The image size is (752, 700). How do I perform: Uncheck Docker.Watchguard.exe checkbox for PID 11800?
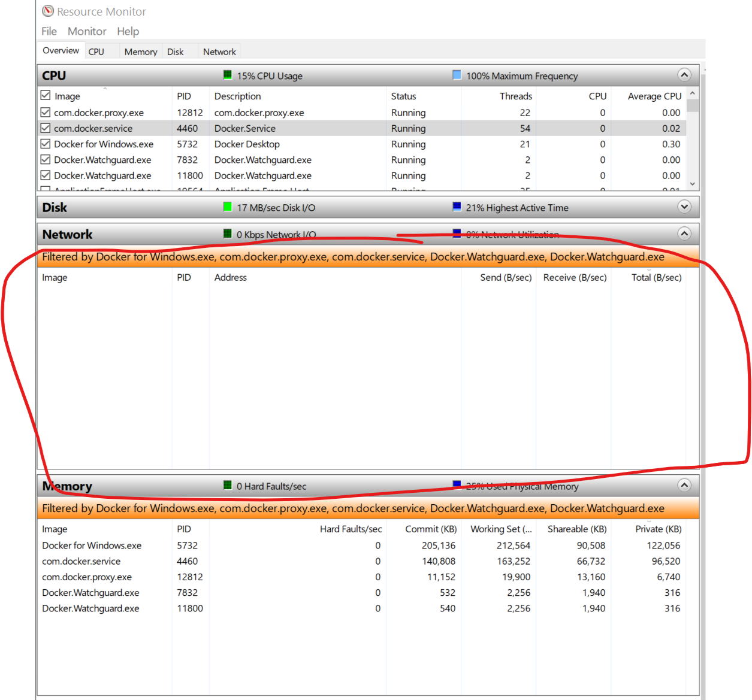[x=46, y=175]
